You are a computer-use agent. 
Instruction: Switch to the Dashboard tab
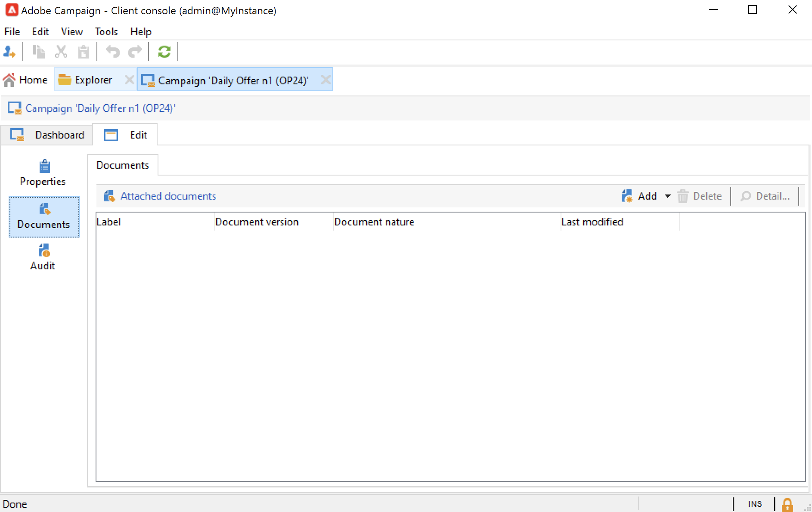pos(47,135)
